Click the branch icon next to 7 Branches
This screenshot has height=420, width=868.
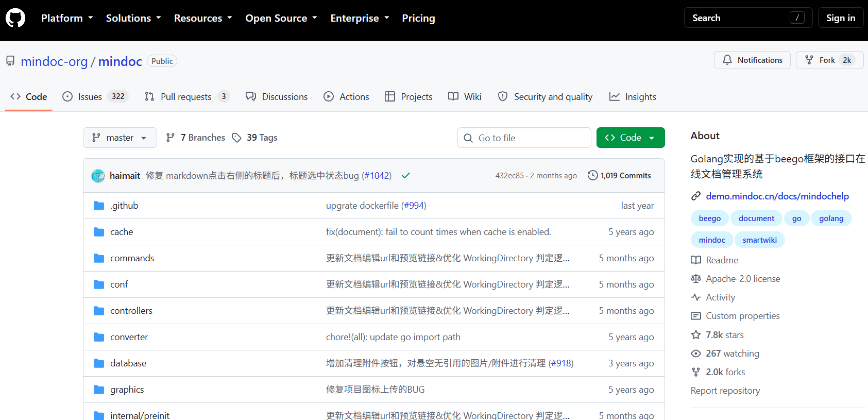(171, 138)
